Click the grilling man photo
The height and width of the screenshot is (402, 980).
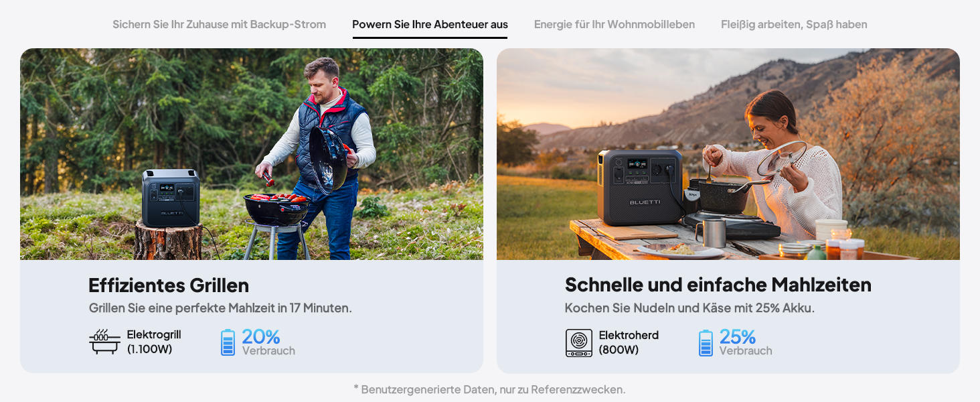tap(252, 154)
